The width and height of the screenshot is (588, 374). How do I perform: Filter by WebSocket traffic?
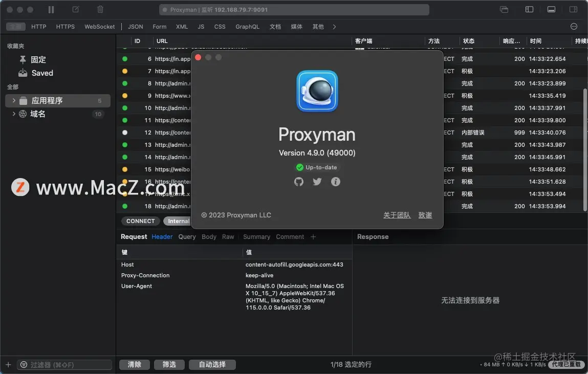(x=99, y=27)
